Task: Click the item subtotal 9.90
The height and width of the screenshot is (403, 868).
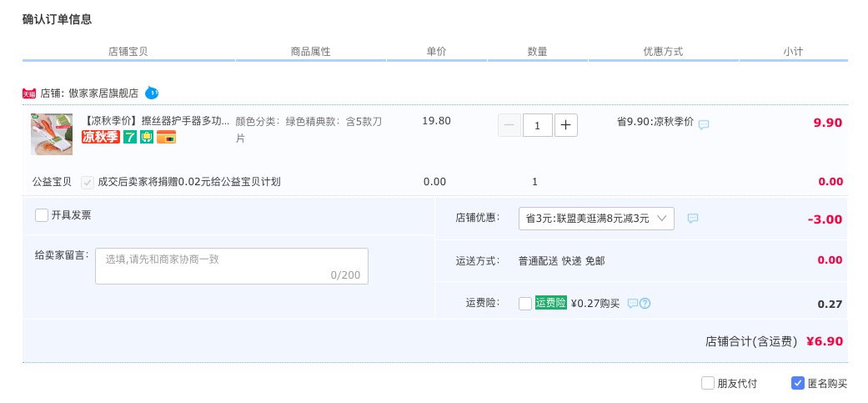Action: (828, 123)
